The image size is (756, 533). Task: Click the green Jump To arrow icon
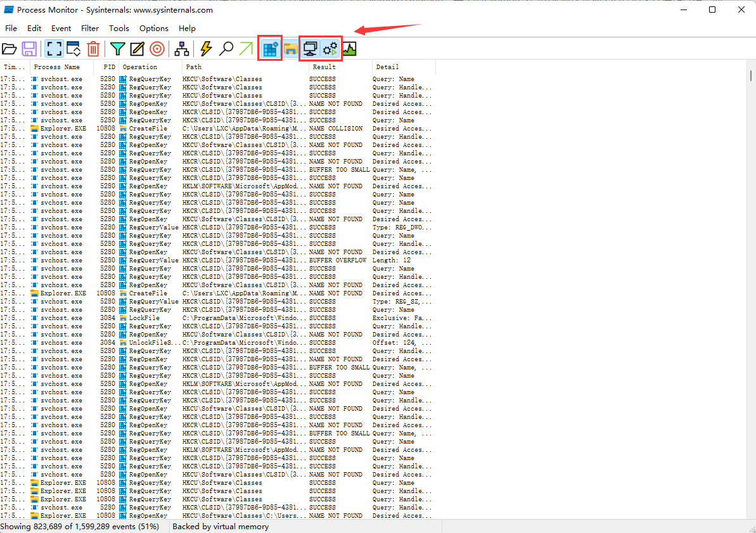(x=246, y=49)
